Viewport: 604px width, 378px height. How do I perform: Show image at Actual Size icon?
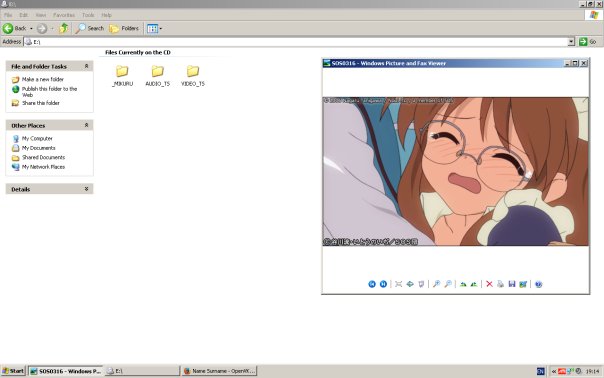pos(410,284)
